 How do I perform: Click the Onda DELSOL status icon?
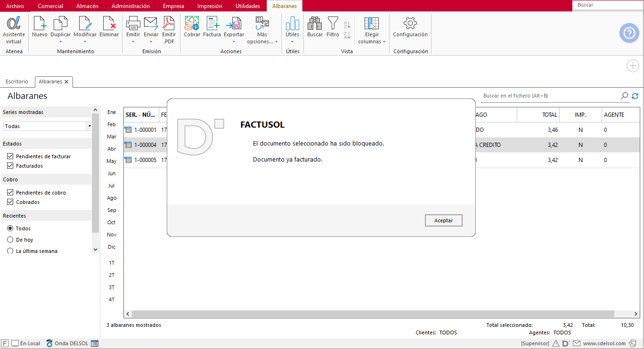click(49, 343)
